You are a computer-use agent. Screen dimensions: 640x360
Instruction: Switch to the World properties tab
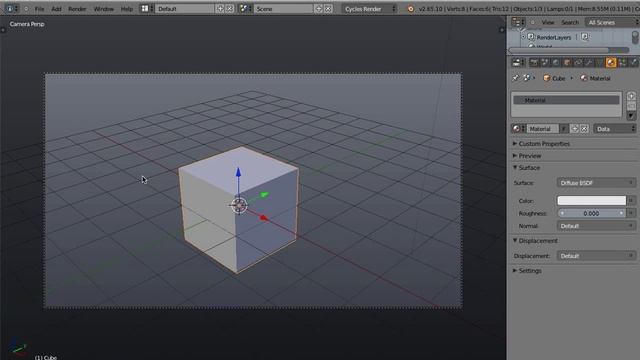[x=556, y=62]
